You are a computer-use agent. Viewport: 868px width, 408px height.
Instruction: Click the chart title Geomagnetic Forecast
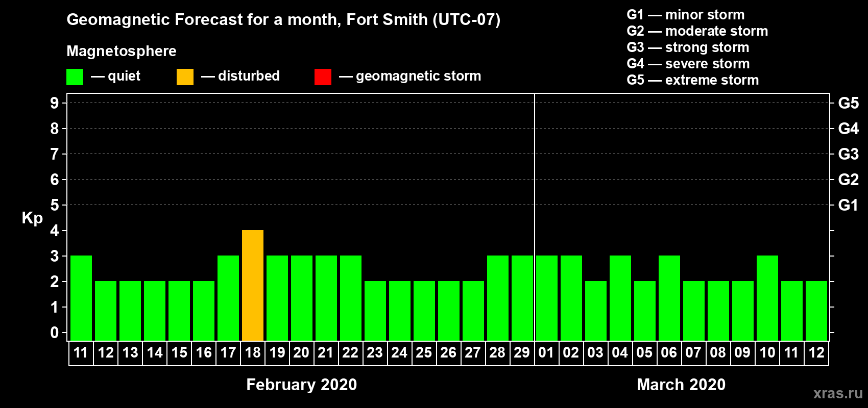click(x=283, y=20)
